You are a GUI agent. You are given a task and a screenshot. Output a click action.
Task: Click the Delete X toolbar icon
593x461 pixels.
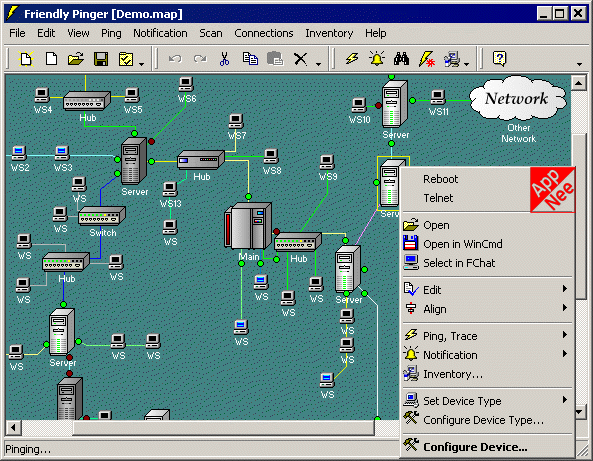click(300, 59)
